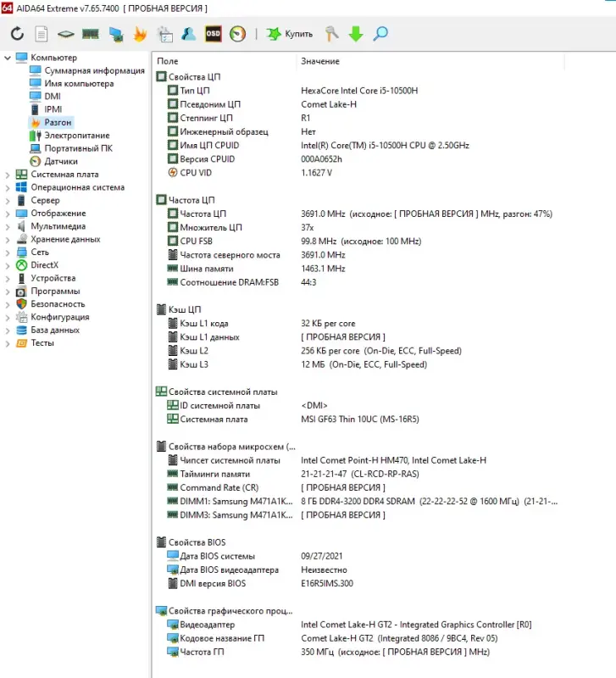Click the Refresh toolbar icon
616x678 pixels.
(17, 34)
